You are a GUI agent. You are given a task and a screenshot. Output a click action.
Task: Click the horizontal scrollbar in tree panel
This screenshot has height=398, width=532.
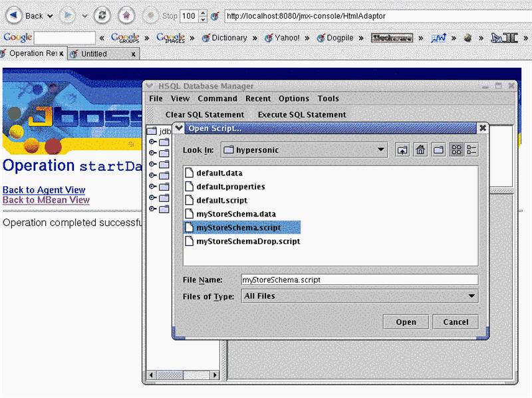pos(182,375)
